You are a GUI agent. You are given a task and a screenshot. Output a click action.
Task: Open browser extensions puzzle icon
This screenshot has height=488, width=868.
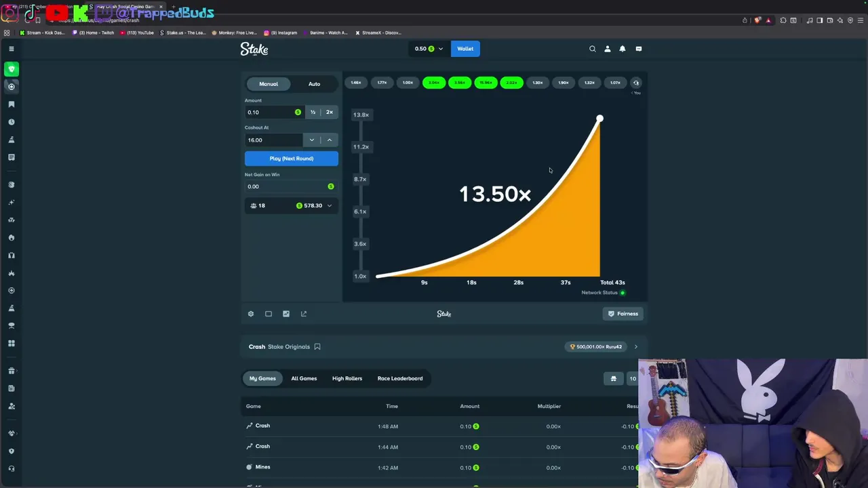(783, 20)
